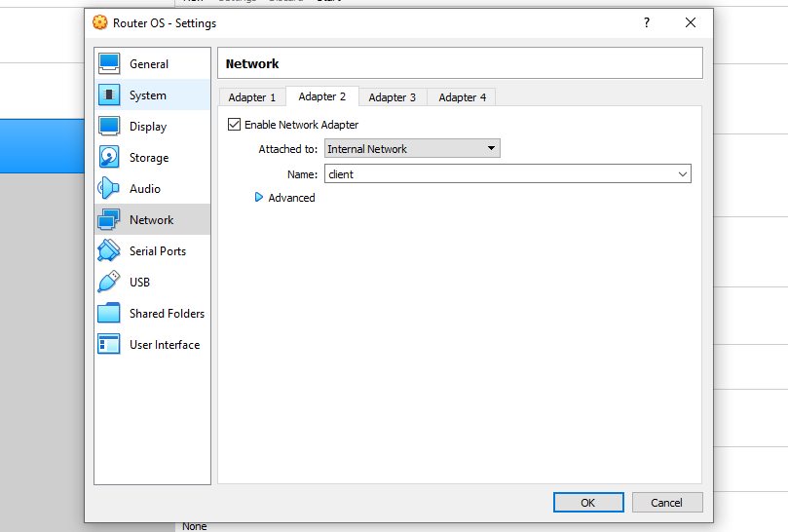This screenshot has height=532, width=788.
Task: Open the USB category label
Action: click(x=139, y=283)
